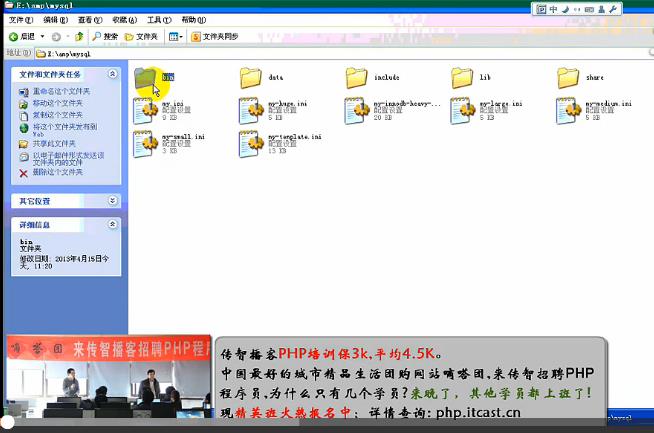The image size is (654, 433).
Task: Click the Delete this folder link
Action: pyautogui.click(x=57, y=172)
